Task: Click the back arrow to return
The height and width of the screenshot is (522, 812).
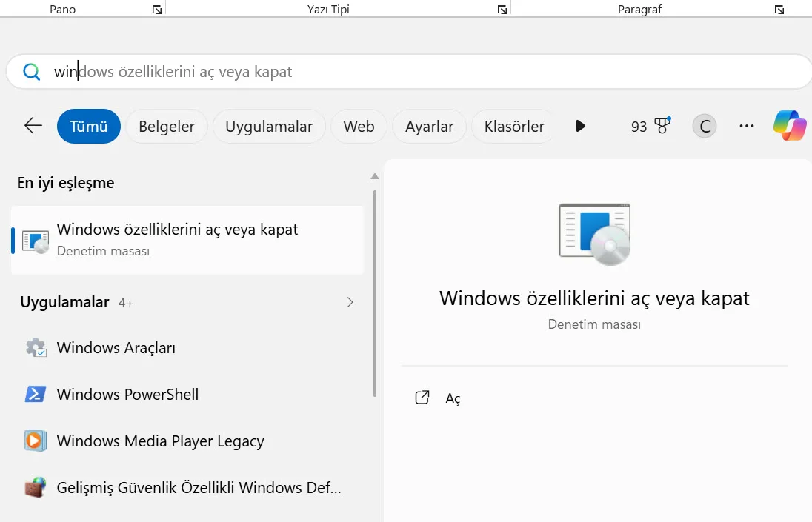Action: [32, 126]
